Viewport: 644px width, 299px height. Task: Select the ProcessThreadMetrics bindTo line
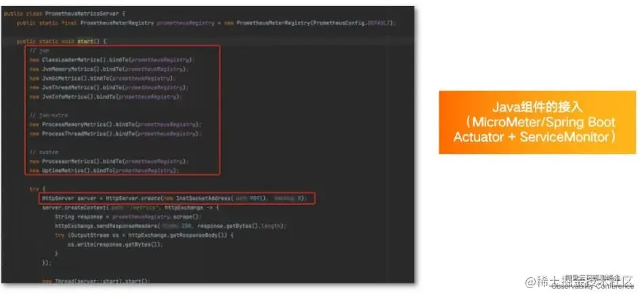tap(116, 134)
